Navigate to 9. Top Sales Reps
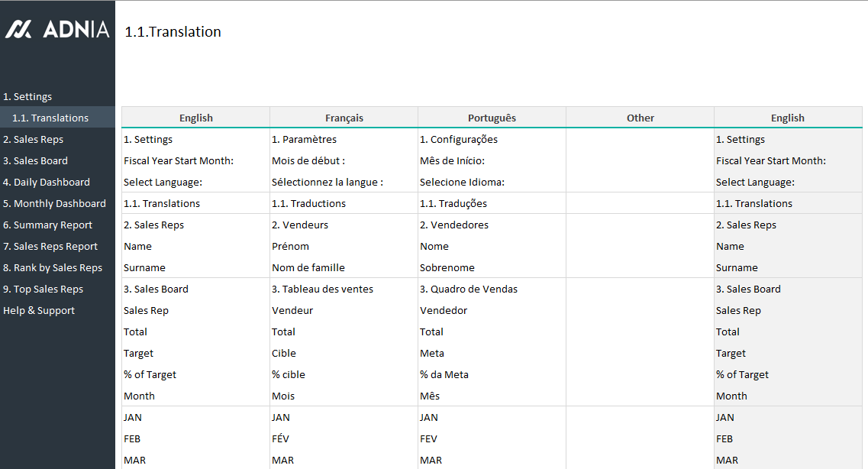 point(43,289)
